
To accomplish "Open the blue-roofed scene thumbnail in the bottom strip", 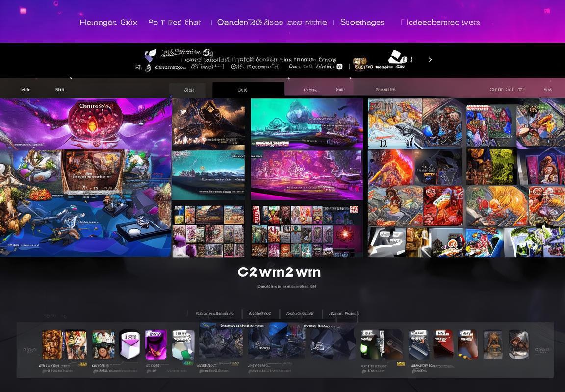I will click(x=277, y=341).
